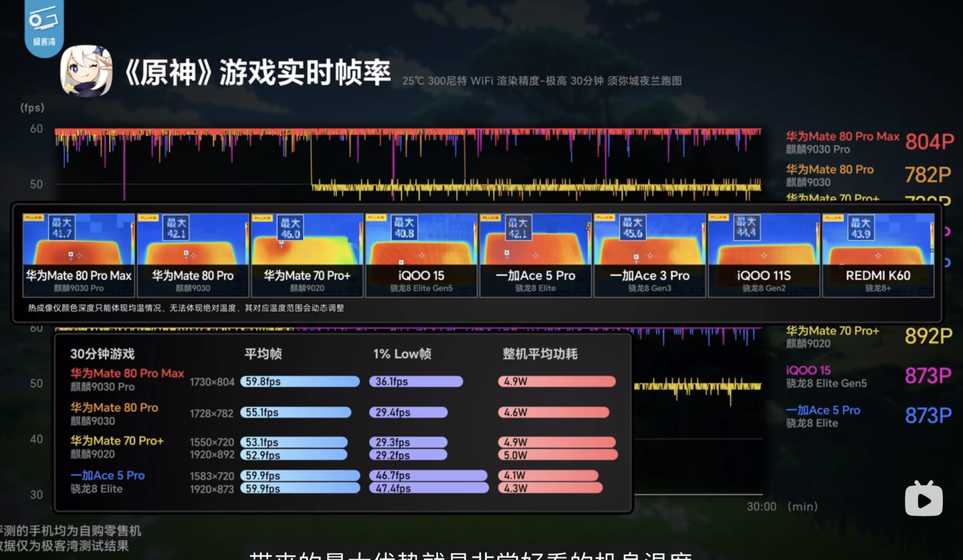The width and height of the screenshot is (963, 560).
Task: Click the 1583×720 resolution in the table
Action: click(212, 476)
